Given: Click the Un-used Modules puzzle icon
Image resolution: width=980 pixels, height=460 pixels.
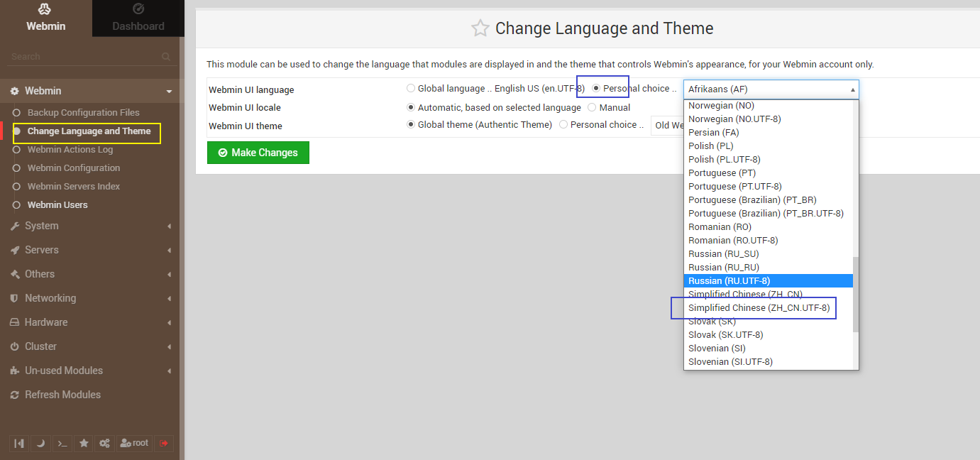Looking at the screenshot, I should [x=14, y=371].
